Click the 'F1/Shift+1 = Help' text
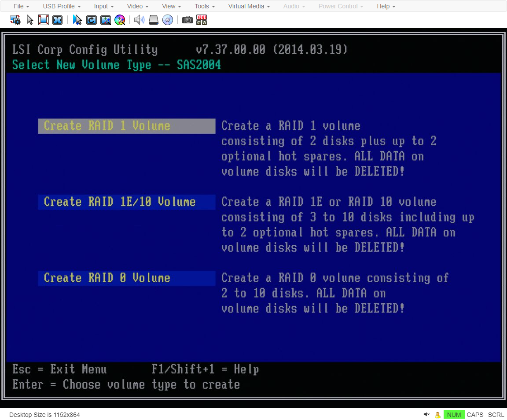The width and height of the screenshot is (507, 420). tap(206, 369)
